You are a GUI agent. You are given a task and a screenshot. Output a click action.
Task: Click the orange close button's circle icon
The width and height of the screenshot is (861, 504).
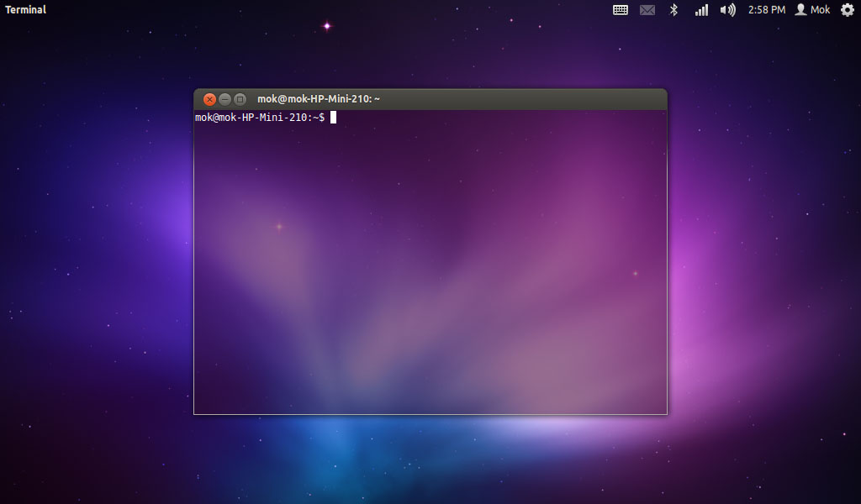pyautogui.click(x=209, y=98)
